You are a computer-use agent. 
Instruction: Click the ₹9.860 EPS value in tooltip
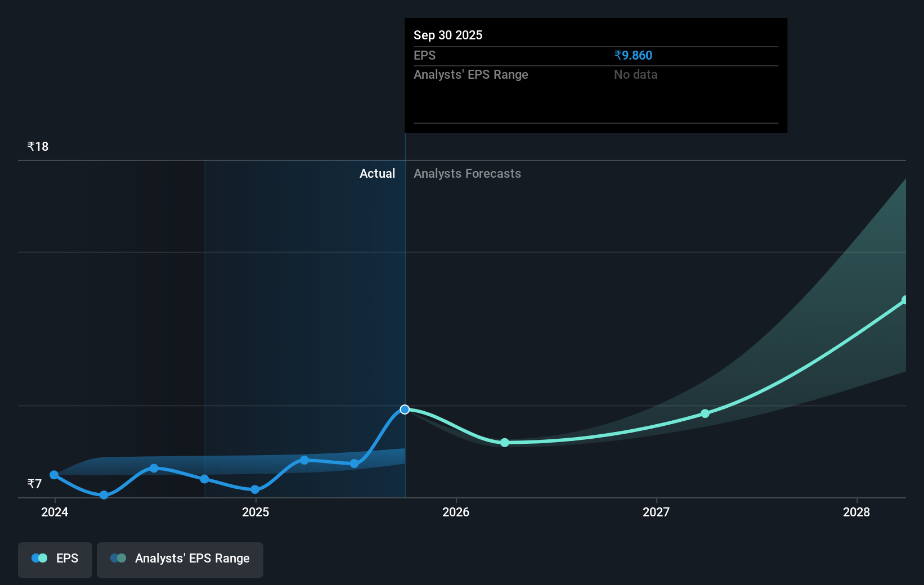click(633, 55)
